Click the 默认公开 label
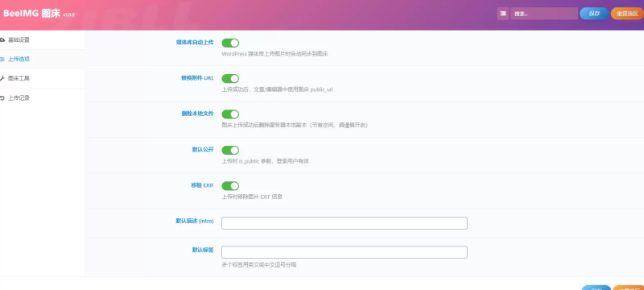The width and height of the screenshot is (644, 290). coord(203,150)
